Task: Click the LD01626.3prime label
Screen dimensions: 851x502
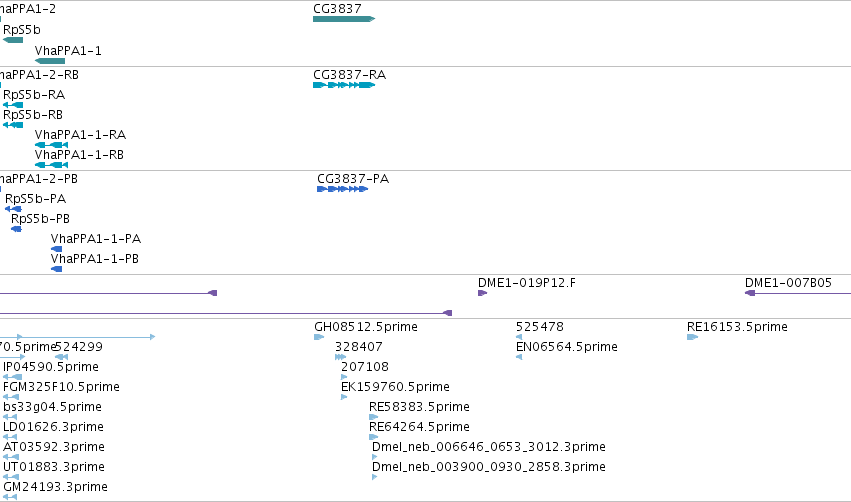Action: (53, 427)
